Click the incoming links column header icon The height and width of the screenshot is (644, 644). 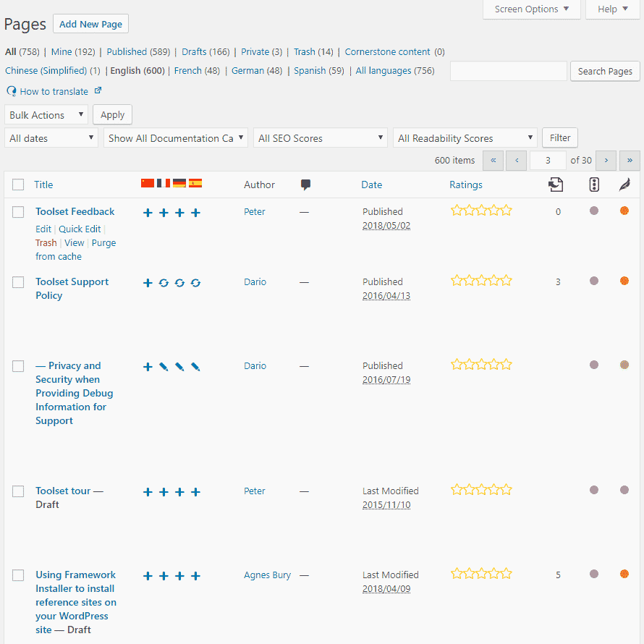pos(555,185)
